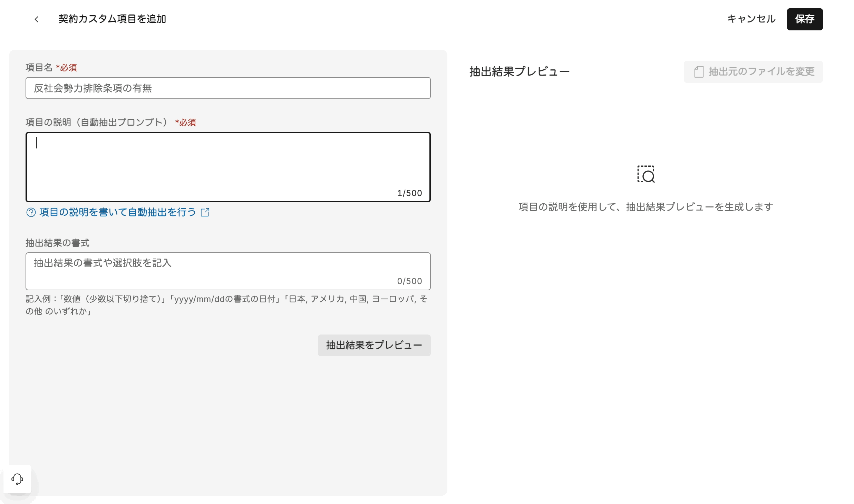Click inside the 項目の説明 prompt textarea
The width and height of the screenshot is (854, 504).
click(228, 162)
